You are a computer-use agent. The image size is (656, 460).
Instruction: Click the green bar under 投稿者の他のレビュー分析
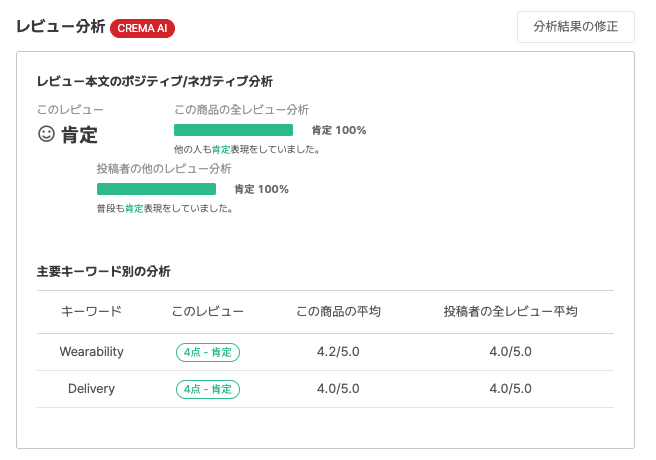[x=156, y=189]
